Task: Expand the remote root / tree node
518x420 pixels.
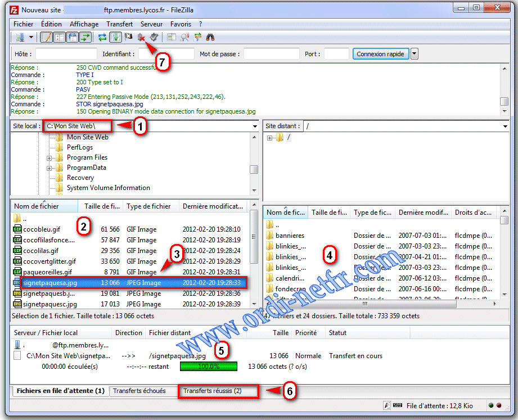Action: [269, 138]
